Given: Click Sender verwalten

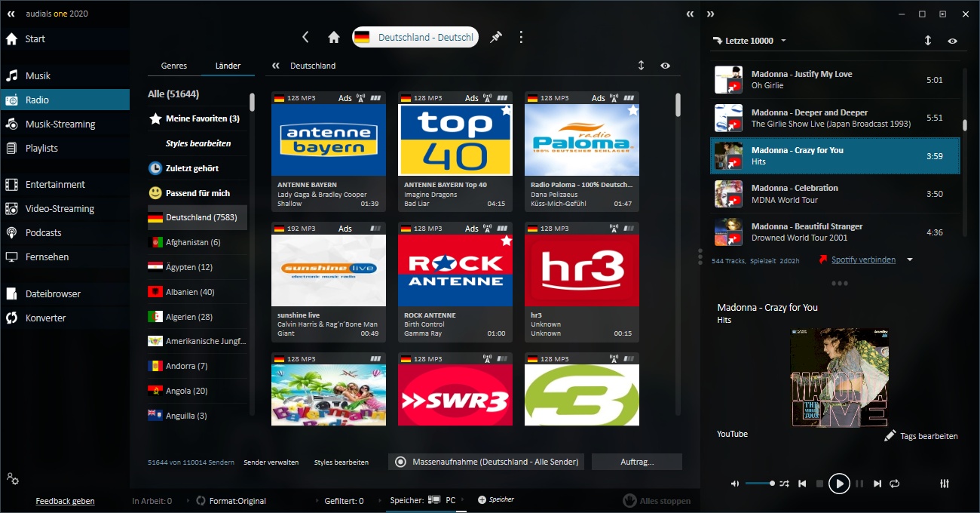Looking at the screenshot, I should tap(271, 462).
